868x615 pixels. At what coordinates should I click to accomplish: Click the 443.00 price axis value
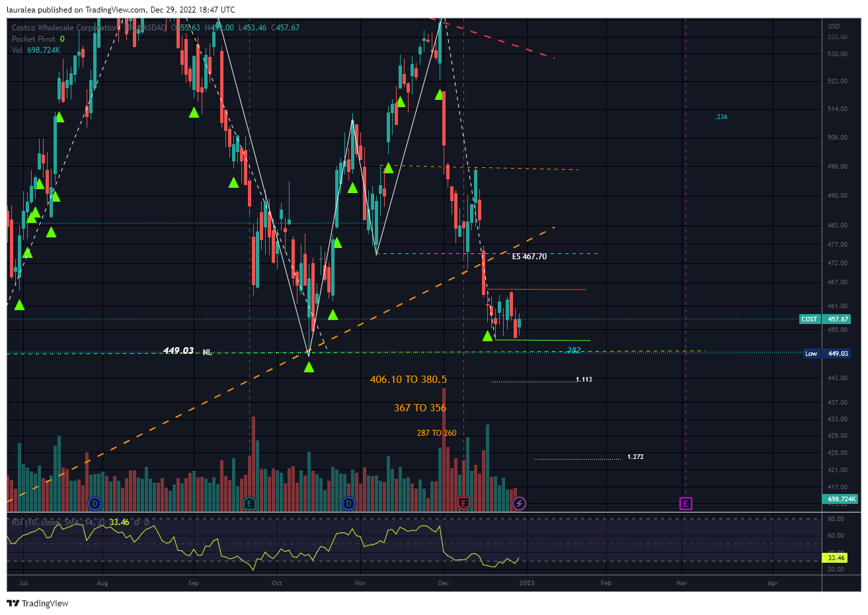(838, 378)
